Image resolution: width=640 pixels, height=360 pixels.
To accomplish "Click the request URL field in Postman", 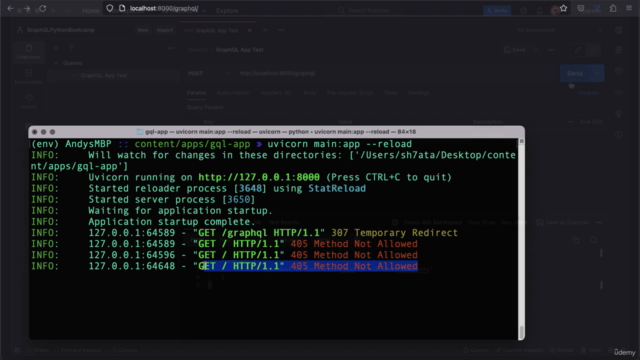I will coord(396,73).
